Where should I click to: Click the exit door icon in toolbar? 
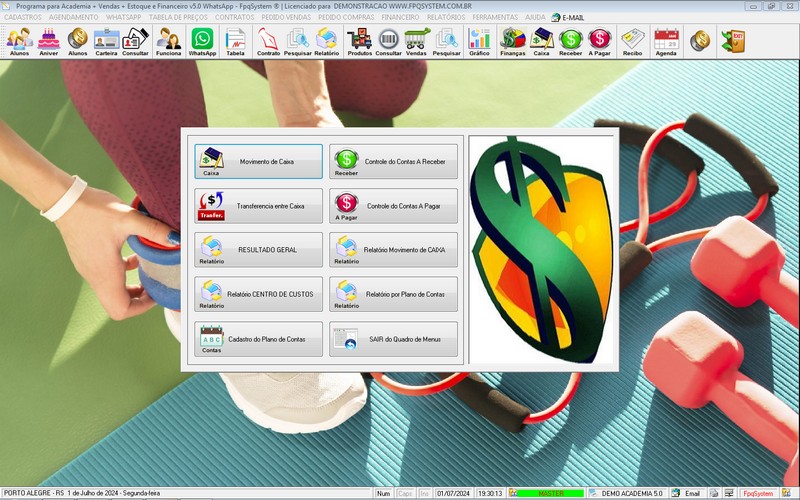(x=733, y=40)
